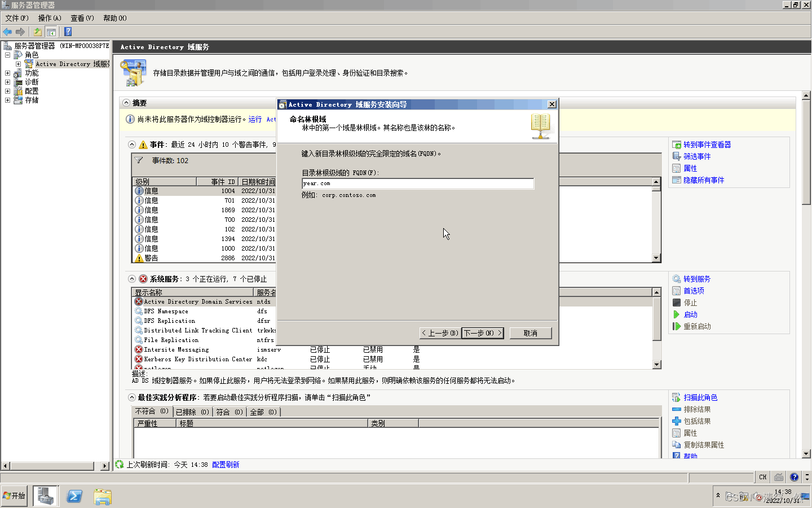Viewport: 812px width, 508px height.
Task: Click 扫描此角色 action
Action: (x=700, y=397)
